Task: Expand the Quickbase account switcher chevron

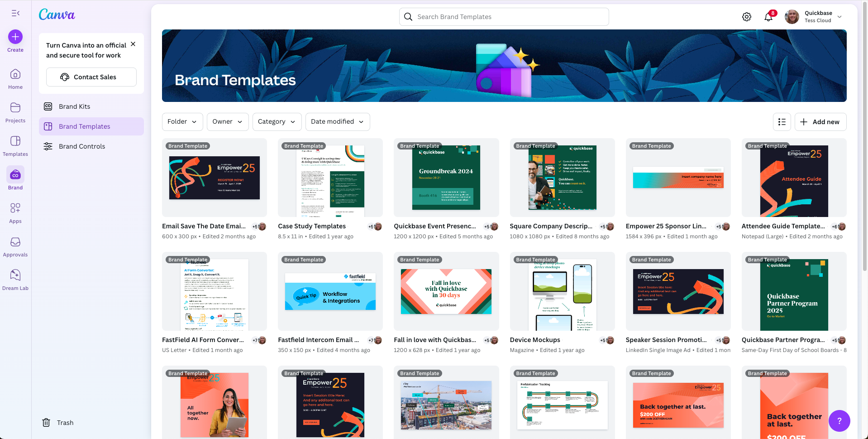Action: tap(839, 17)
